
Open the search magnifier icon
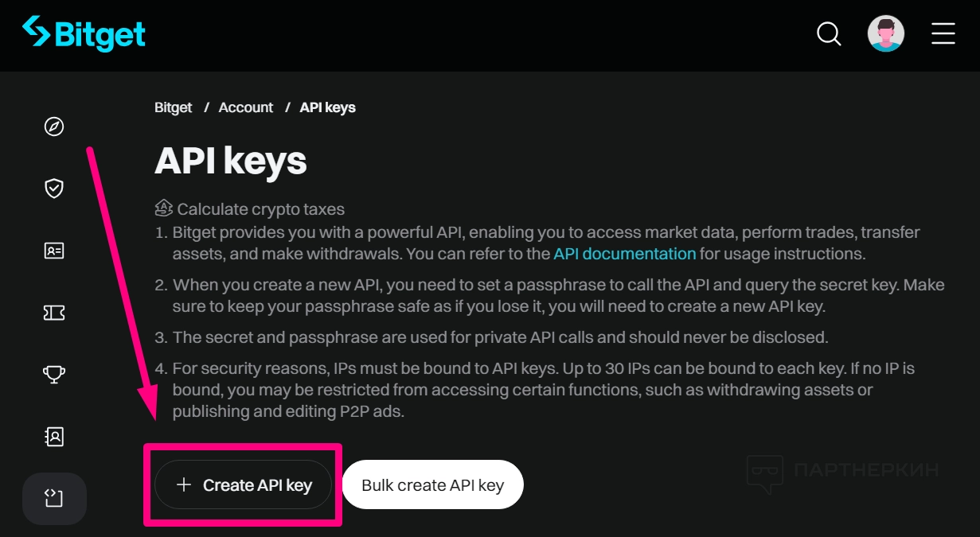tap(829, 34)
